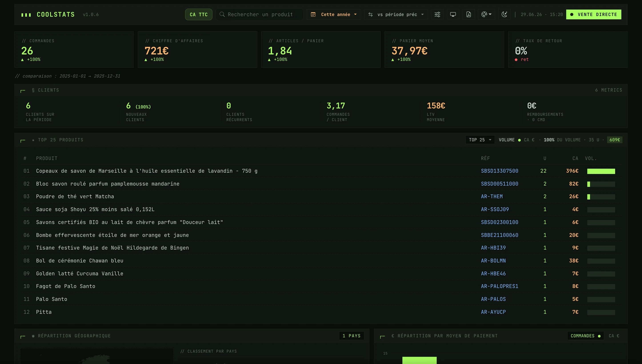Click the volume bar for Copeaux de savon

[x=601, y=171]
